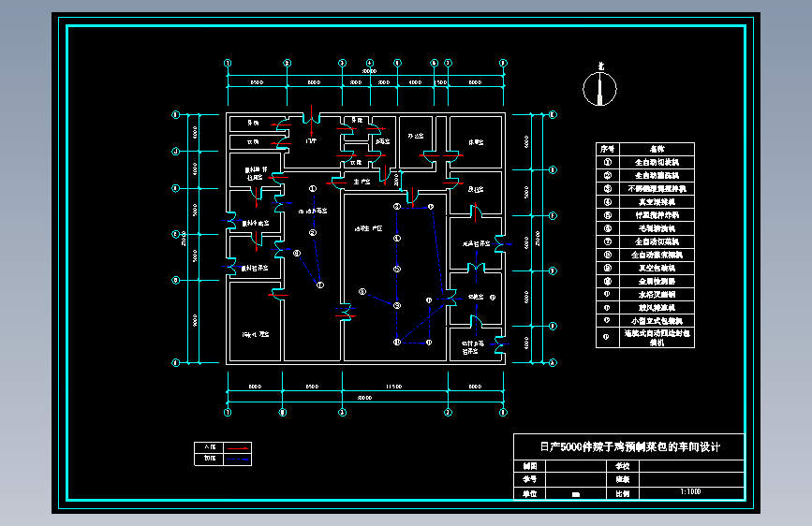Click number ① in the equipment table
The height and width of the screenshot is (526, 812).
coord(608,163)
